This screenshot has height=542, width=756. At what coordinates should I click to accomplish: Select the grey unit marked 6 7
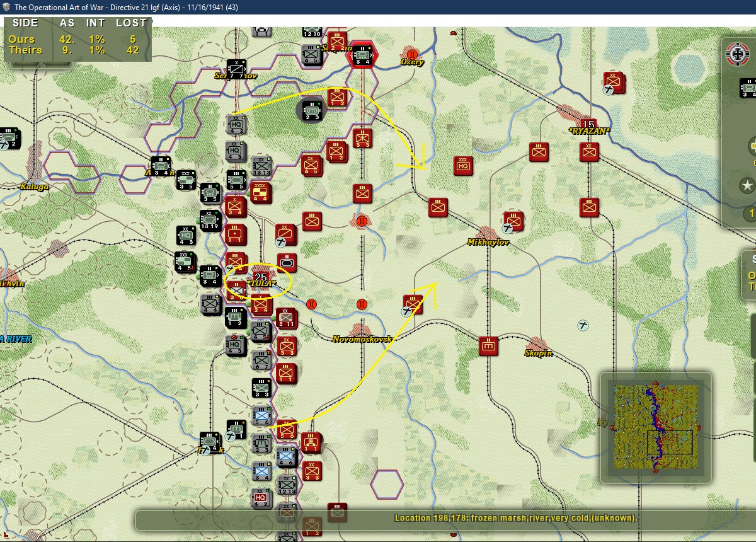pyautogui.click(x=261, y=359)
